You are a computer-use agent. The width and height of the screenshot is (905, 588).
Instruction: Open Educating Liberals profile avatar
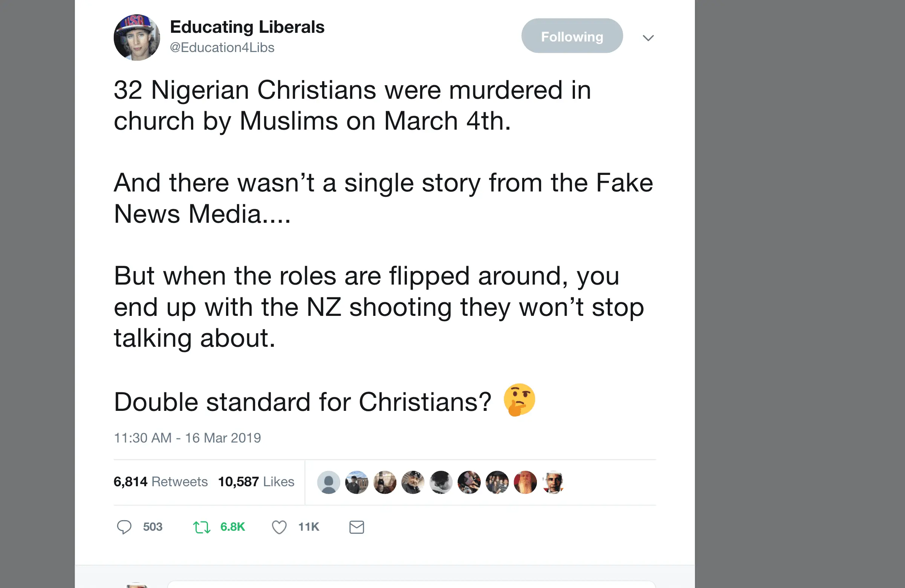coord(137,37)
